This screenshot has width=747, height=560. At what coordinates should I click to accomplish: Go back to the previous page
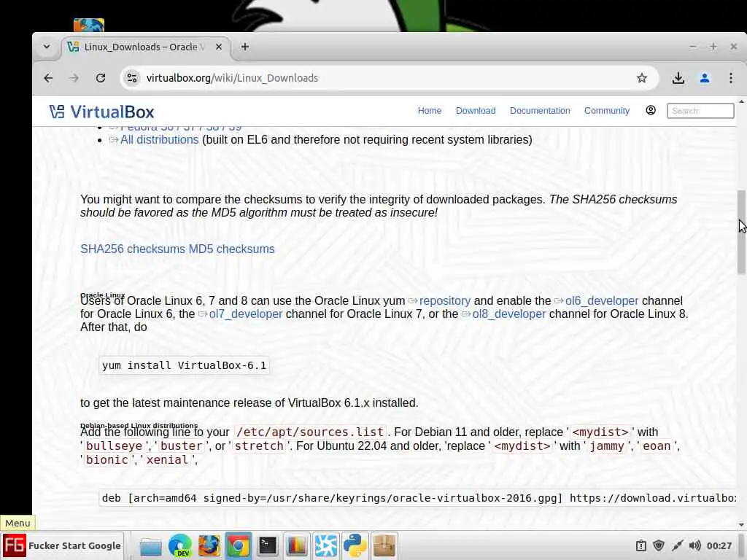click(x=48, y=78)
